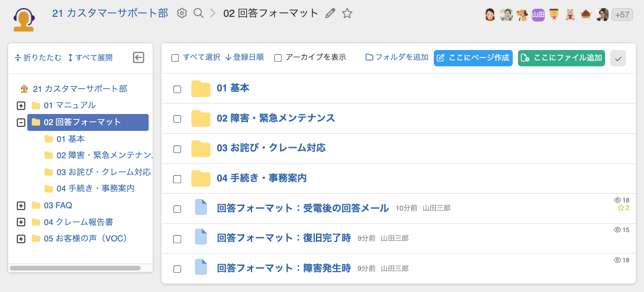Viewport: 644px width, 292px height.
Task: Expand the 01 マニュアル tree node
Action: click(21, 106)
